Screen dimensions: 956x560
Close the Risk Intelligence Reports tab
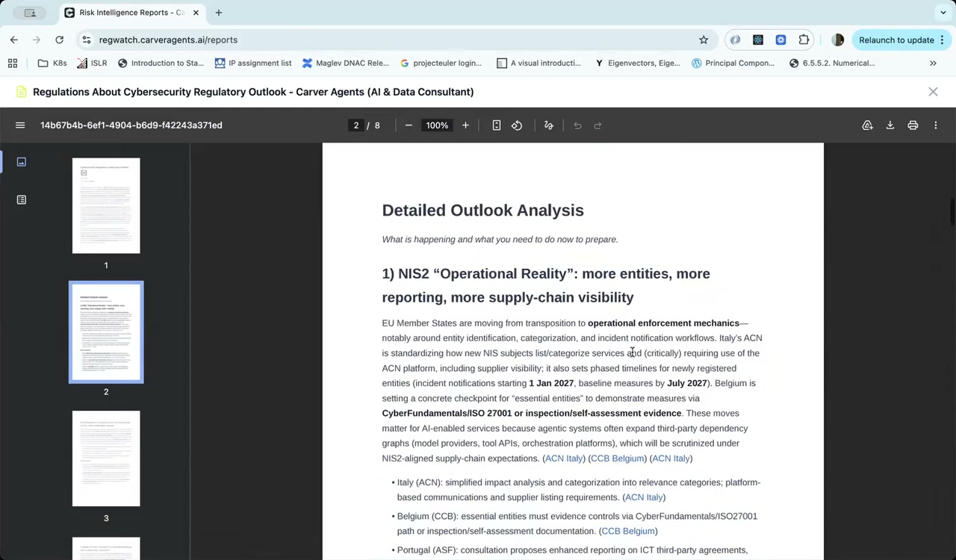pyautogui.click(x=196, y=13)
